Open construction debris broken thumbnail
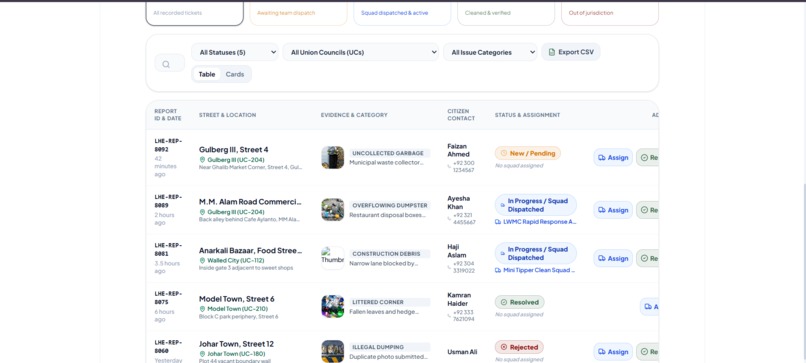The width and height of the screenshot is (806, 363). pyautogui.click(x=333, y=258)
